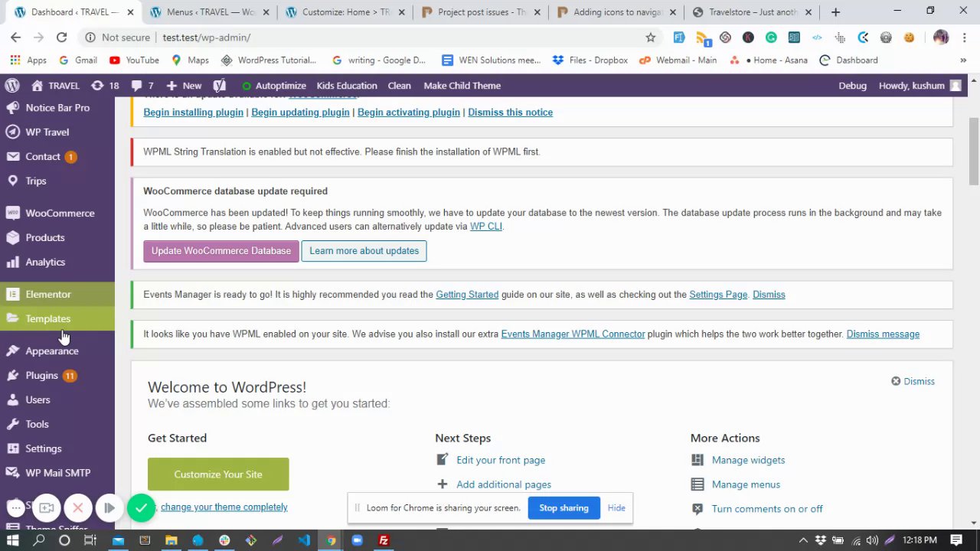Click Begin installing plugin link

click(x=193, y=112)
